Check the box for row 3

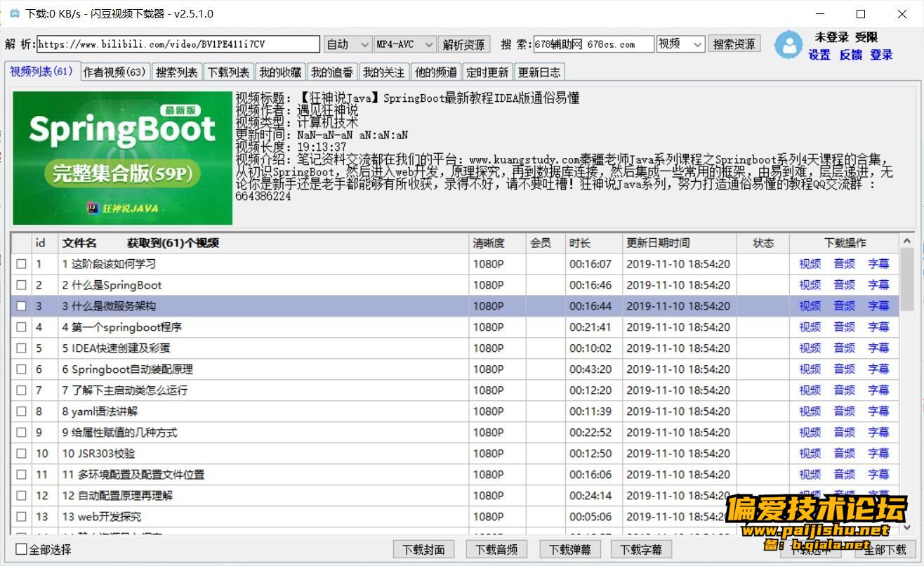21,306
